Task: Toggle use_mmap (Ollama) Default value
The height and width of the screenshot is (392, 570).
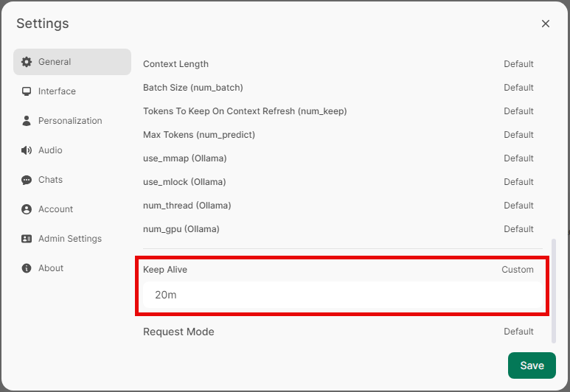Action: 518,158
